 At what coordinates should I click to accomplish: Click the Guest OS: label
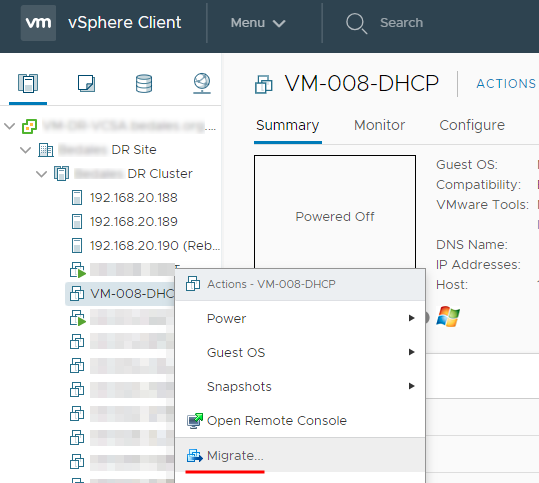(467, 165)
